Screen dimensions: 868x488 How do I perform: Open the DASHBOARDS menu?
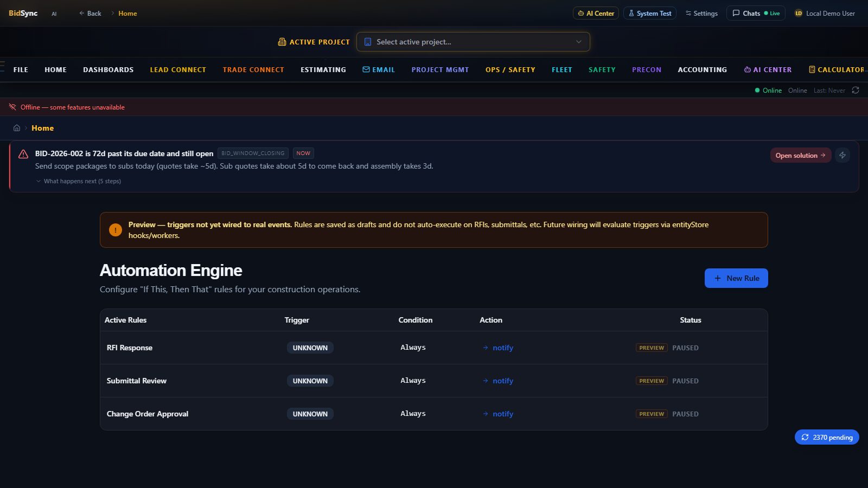pyautogui.click(x=108, y=69)
